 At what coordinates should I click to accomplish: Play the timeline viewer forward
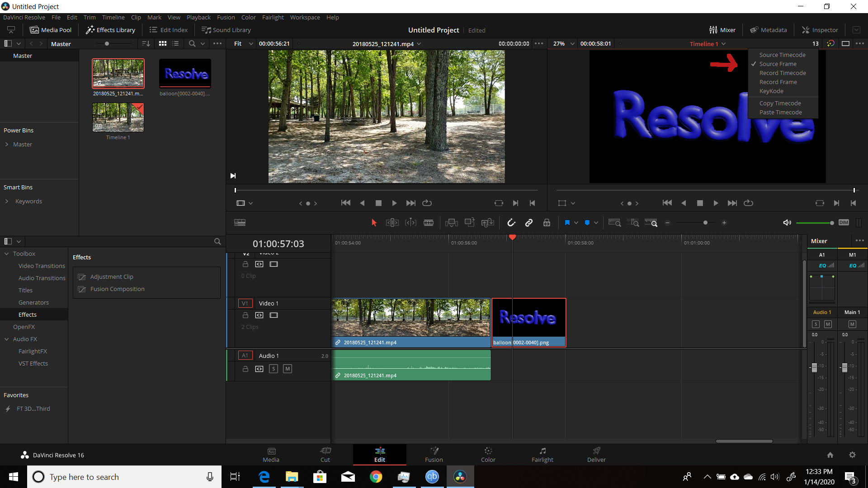[x=716, y=203]
